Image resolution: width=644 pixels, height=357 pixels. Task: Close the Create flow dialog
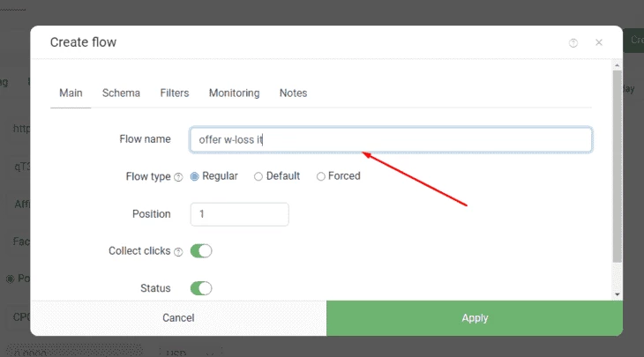599,42
